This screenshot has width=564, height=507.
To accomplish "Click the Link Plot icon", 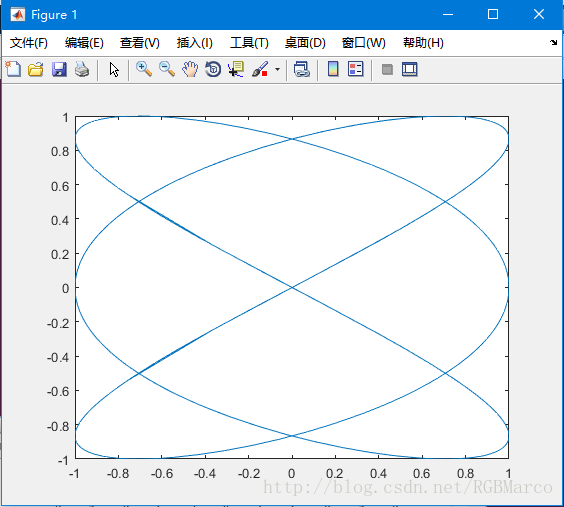I will (x=301, y=69).
